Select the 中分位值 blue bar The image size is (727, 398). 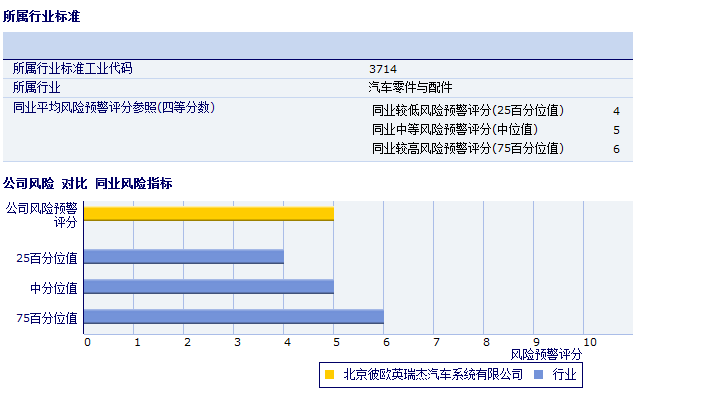click(x=209, y=287)
